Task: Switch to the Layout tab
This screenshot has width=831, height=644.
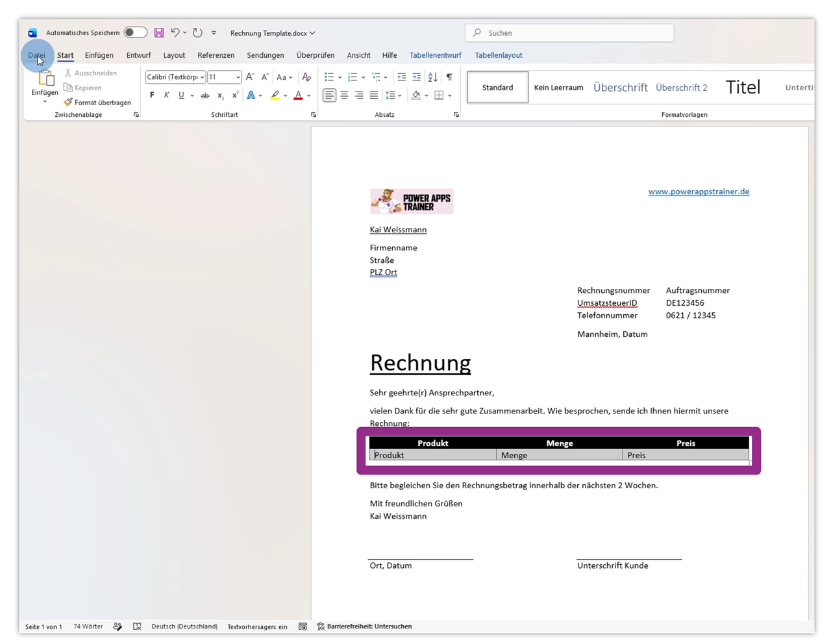Action: click(174, 55)
